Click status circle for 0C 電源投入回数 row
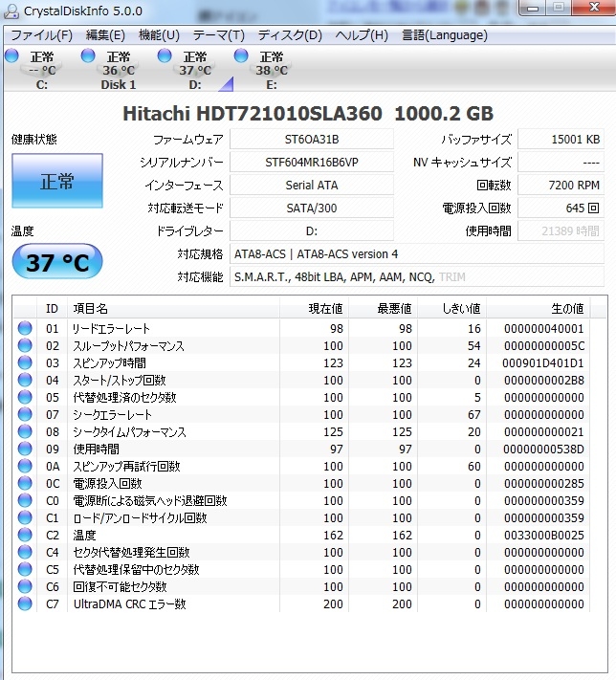 click(x=25, y=483)
